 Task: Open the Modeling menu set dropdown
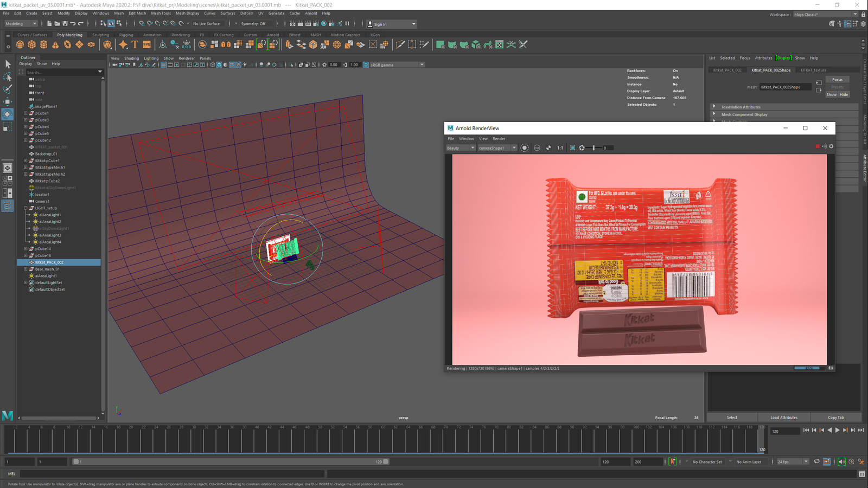[21, 24]
